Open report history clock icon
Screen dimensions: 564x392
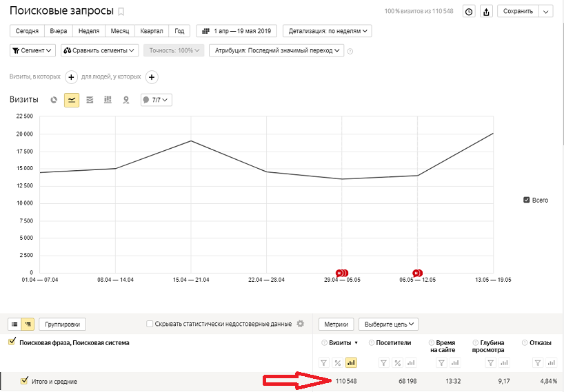(469, 12)
